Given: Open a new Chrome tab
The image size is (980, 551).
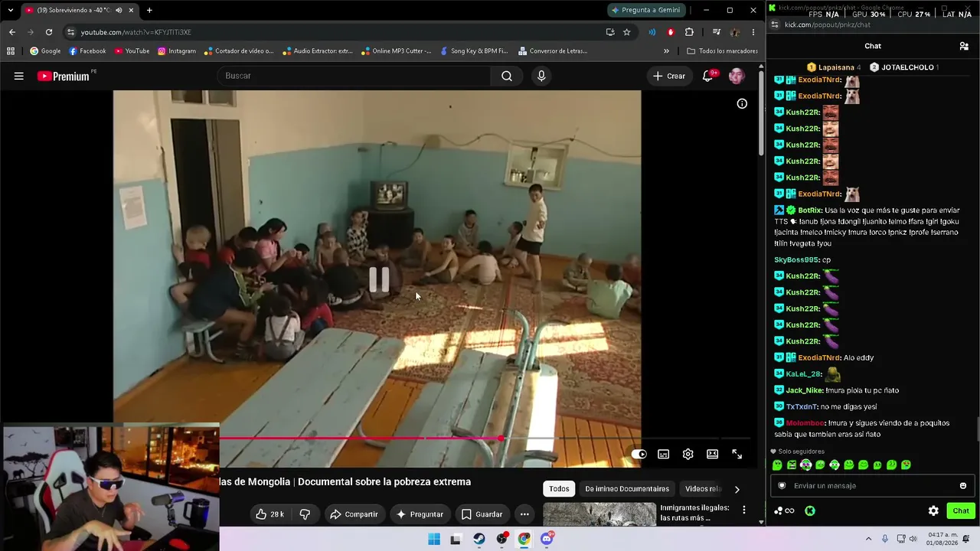Looking at the screenshot, I should coord(149,10).
